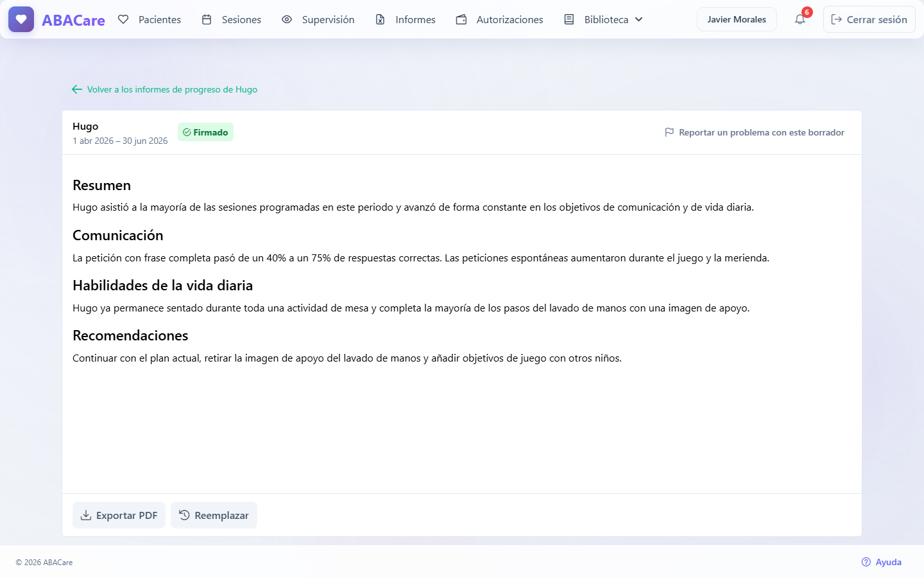Click the wallet icon beside Autorizaciones

(461, 19)
